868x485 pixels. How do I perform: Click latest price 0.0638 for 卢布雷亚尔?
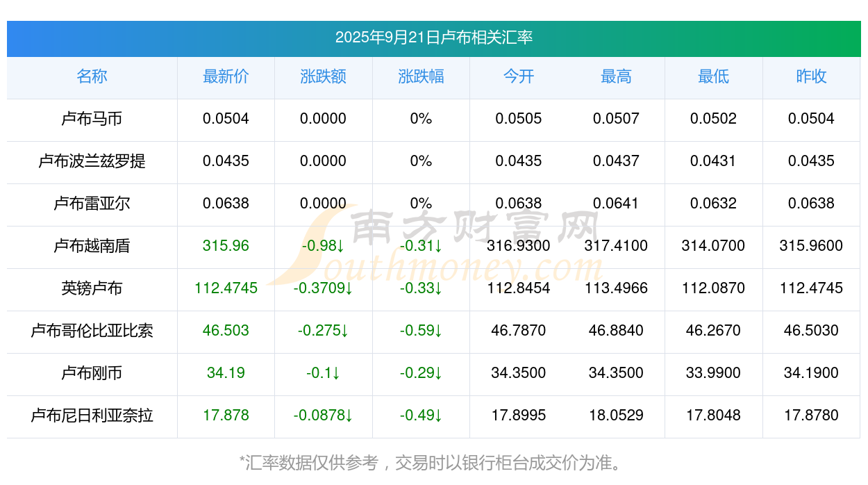(x=226, y=204)
